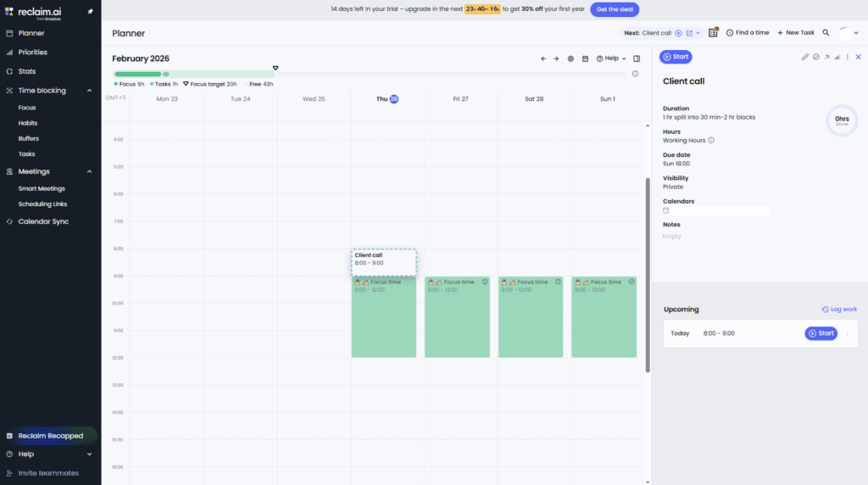This screenshot has height=485, width=868.
Task: Open the task list icon with badge
Action: click(x=713, y=33)
